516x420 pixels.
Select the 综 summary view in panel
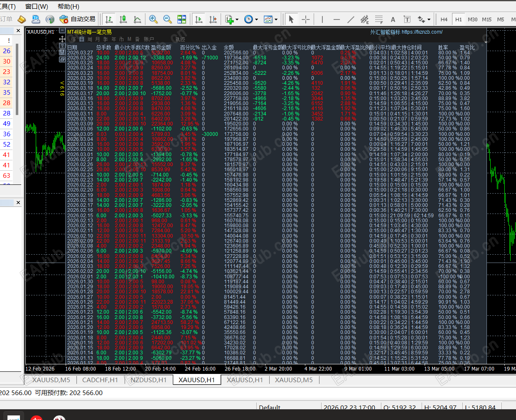[74, 39]
